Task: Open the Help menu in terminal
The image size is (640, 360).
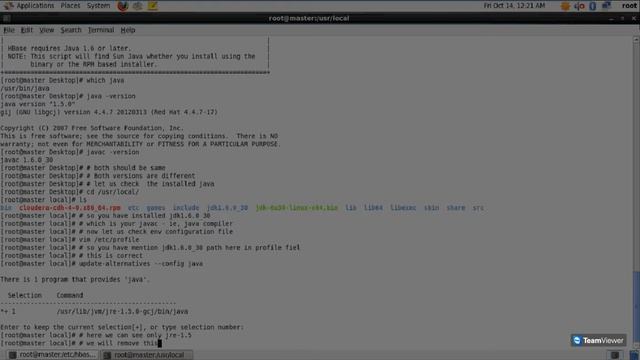Action: (128, 30)
